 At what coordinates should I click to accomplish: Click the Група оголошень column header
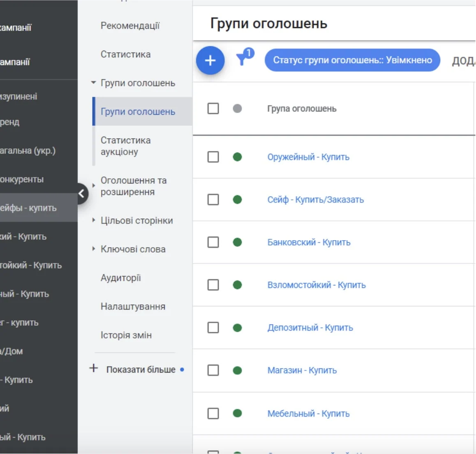coord(302,109)
